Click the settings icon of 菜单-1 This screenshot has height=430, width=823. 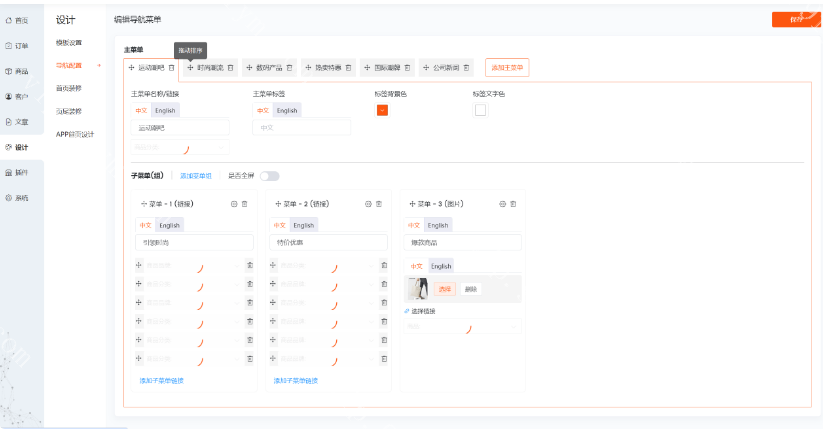234,204
